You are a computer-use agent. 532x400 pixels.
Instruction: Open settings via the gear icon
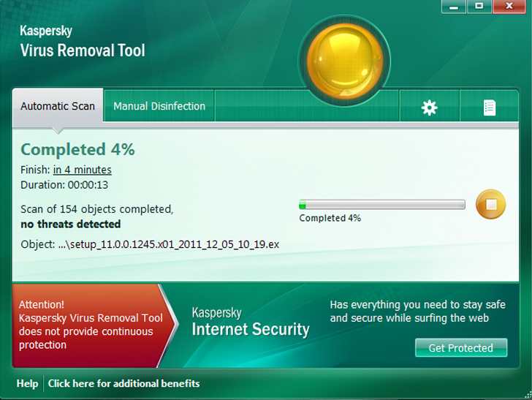pyautogui.click(x=429, y=107)
